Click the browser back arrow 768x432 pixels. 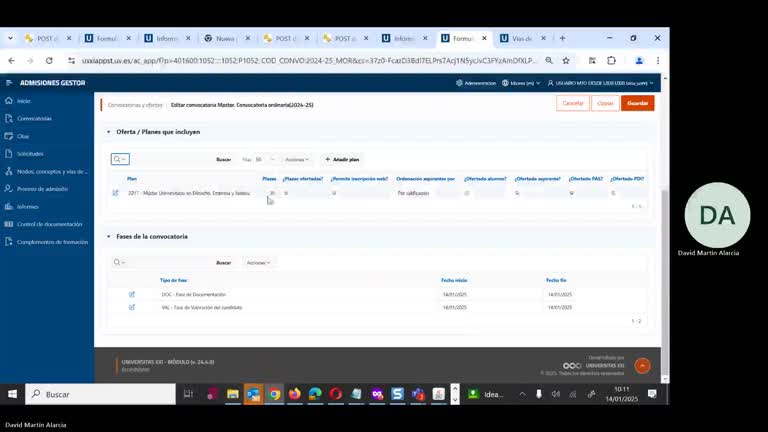pos(11,61)
